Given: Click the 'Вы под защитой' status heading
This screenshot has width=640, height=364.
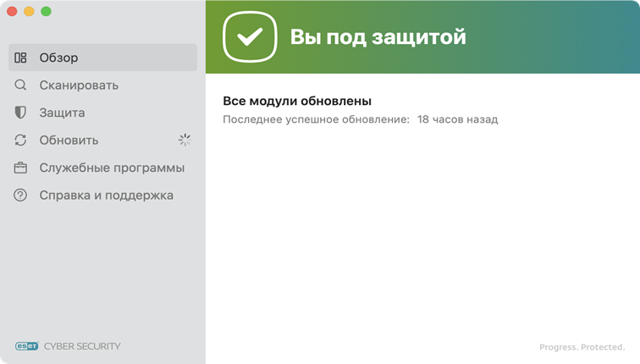Looking at the screenshot, I should coord(378,37).
